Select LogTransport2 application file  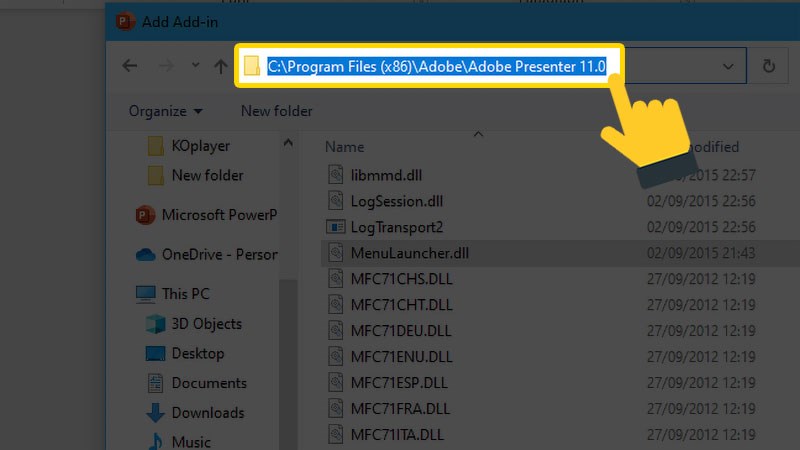(396, 228)
